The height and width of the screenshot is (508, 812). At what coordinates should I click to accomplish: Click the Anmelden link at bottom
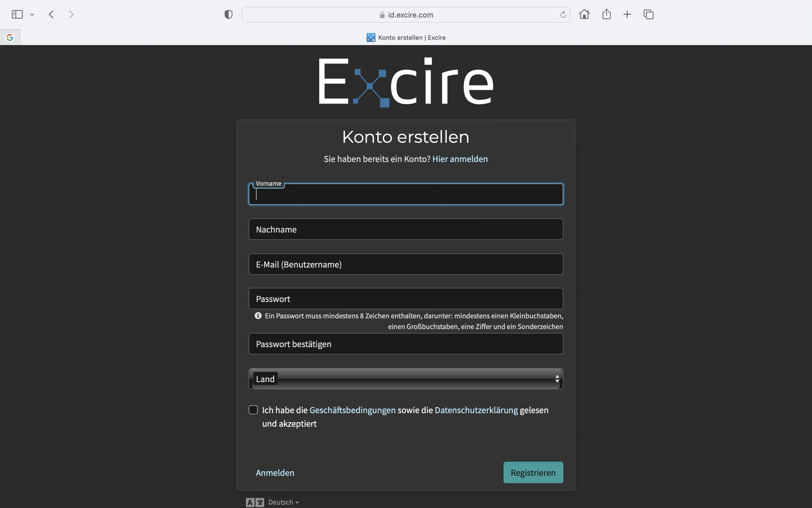(x=275, y=473)
